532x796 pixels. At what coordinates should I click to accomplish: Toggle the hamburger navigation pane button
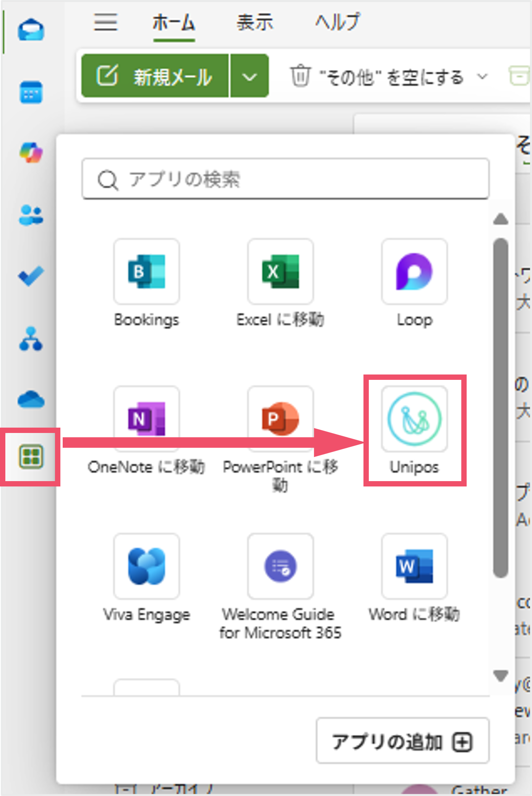tap(106, 22)
